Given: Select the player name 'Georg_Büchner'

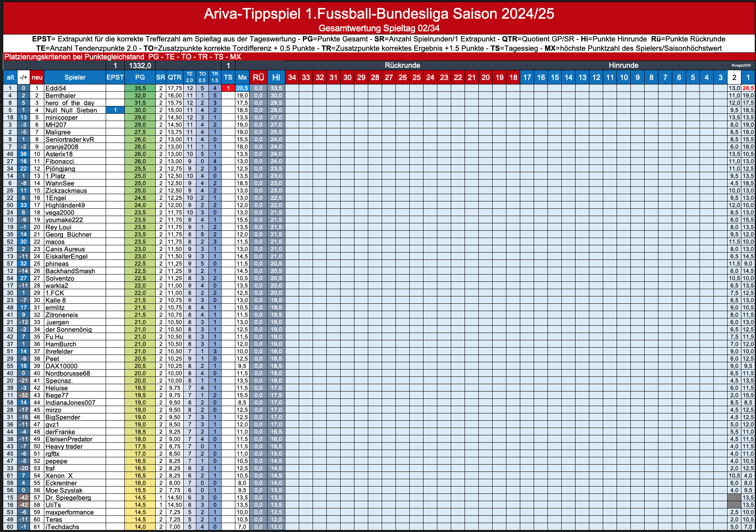Looking at the screenshot, I should 69,234.
